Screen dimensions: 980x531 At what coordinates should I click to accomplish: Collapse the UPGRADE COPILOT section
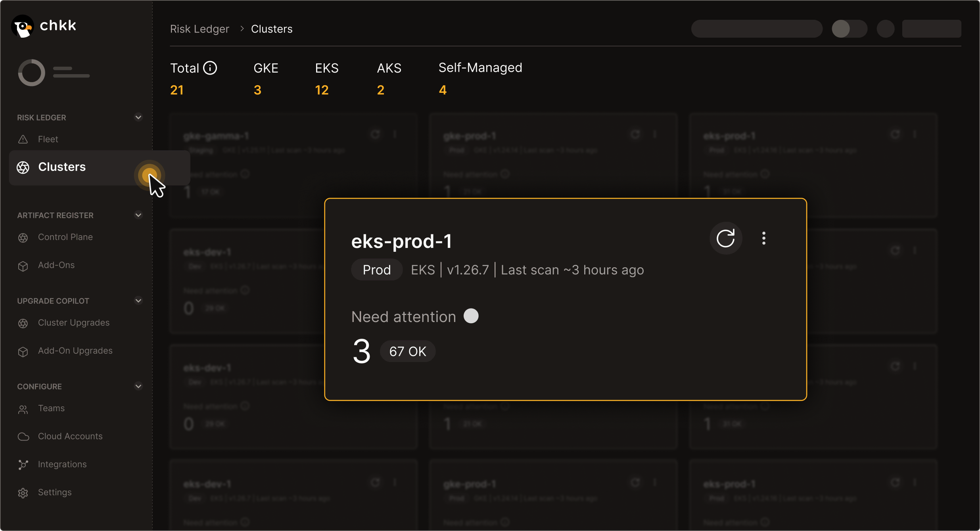[138, 301]
